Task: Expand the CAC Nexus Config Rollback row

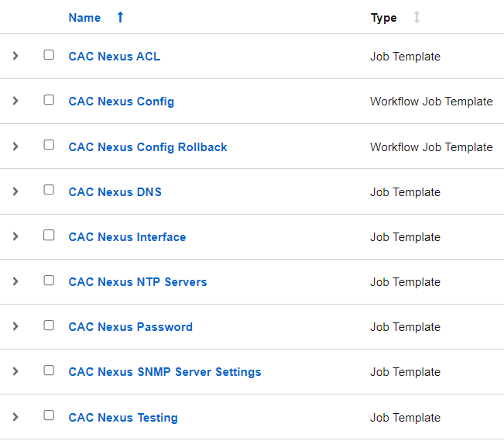Action: [x=15, y=146]
